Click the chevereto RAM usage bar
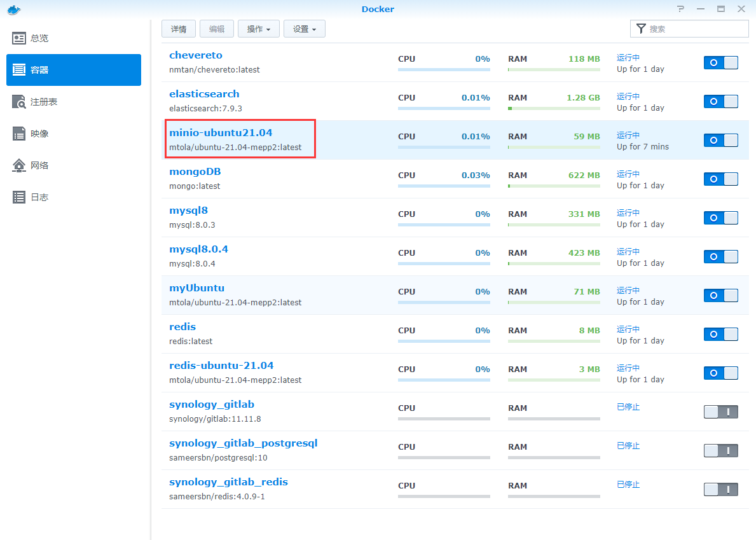756x540 pixels. coord(554,70)
